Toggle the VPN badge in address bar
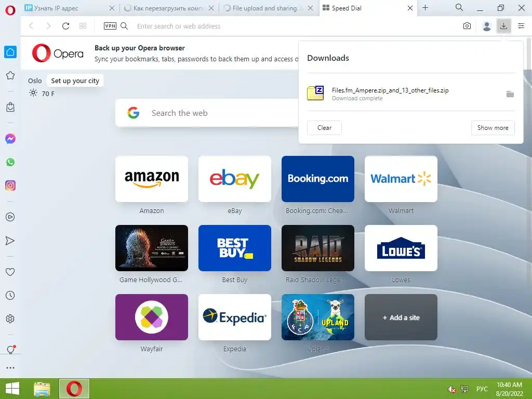Image resolution: width=532 pixels, height=399 pixels. coord(110,26)
